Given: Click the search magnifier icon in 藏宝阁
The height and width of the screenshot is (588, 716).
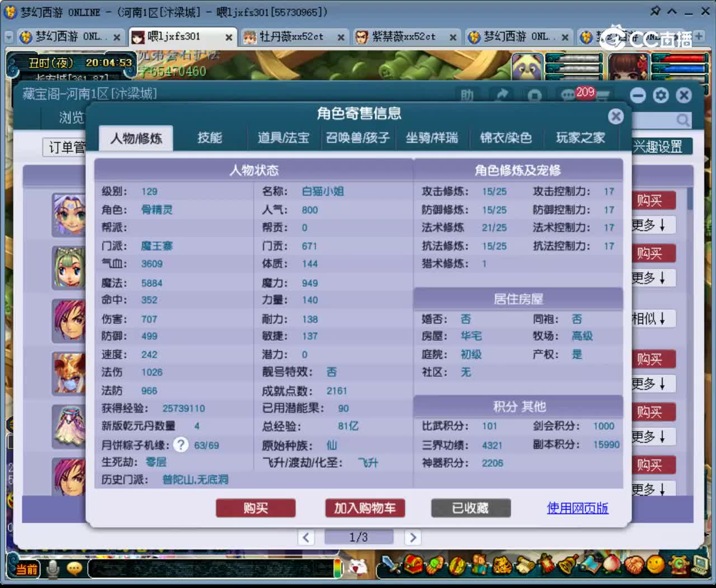Looking at the screenshot, I should click(x=683, y=120).
